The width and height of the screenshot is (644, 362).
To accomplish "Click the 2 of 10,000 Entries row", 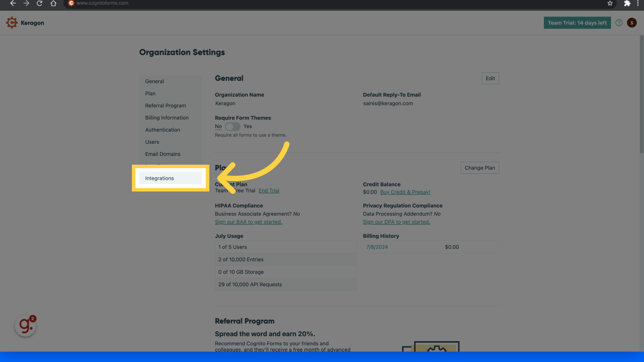I will tap(286, 259).
